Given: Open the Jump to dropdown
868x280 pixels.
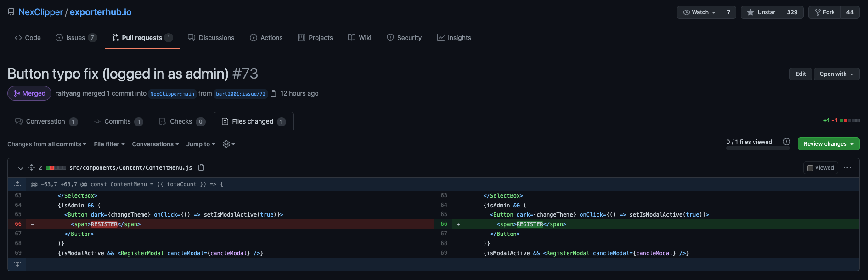Looking at the screenshot, I should coord(201,144).
